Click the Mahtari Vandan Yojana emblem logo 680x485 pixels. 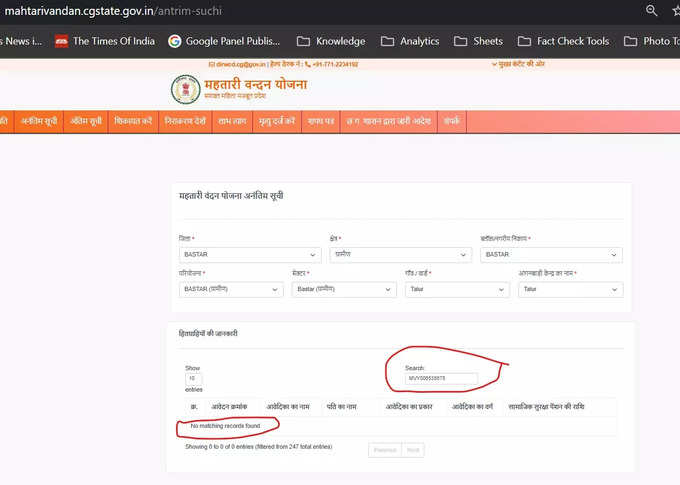[185, 90]
